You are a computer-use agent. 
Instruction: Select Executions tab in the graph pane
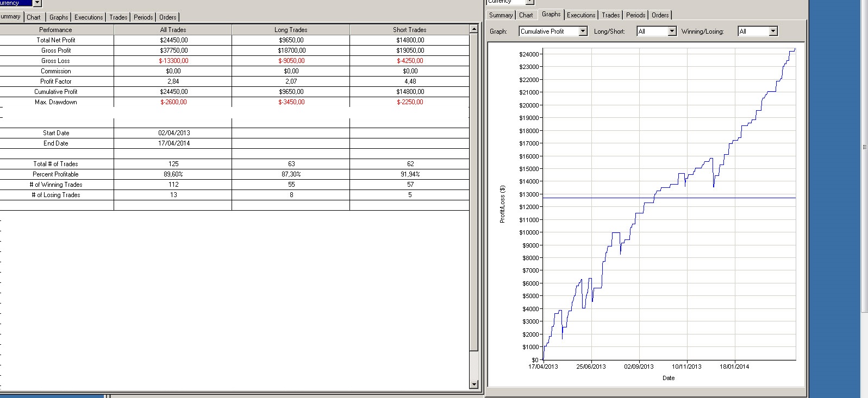click(581, 15)
